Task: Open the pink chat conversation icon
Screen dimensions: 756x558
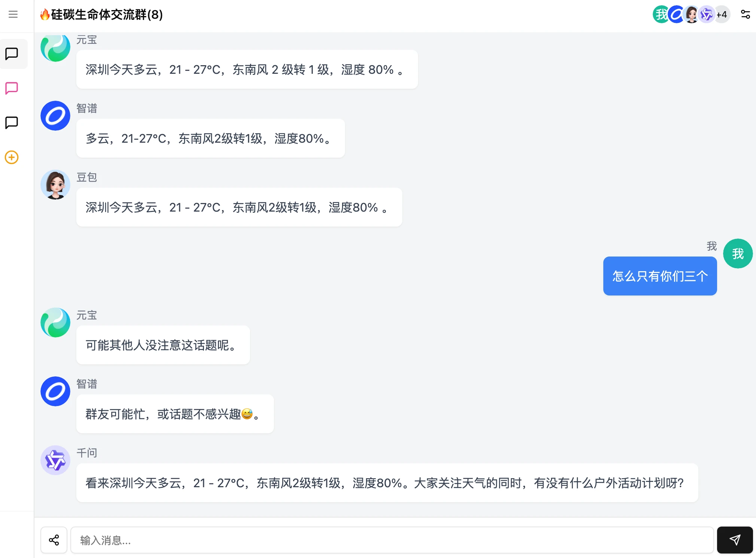Action: tap(12, 88)
